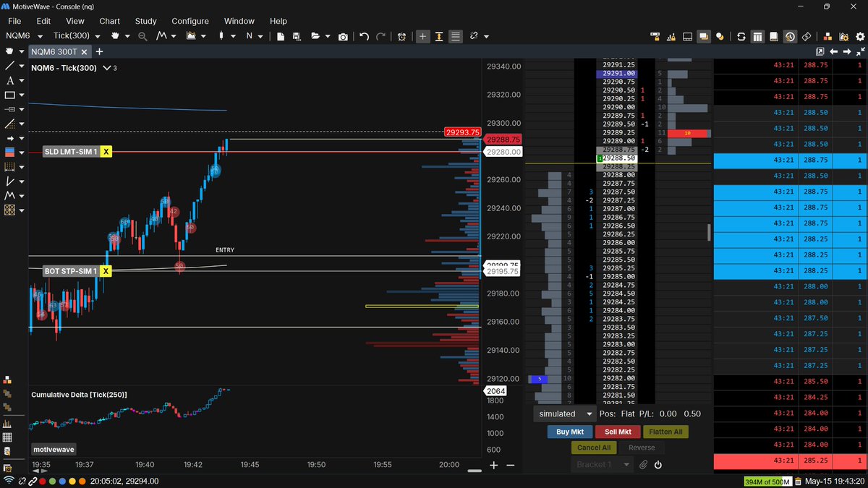This screenshot has height=488, width=868.
Task: Click the power icon in trade panel
Action: tap(658, 465)
